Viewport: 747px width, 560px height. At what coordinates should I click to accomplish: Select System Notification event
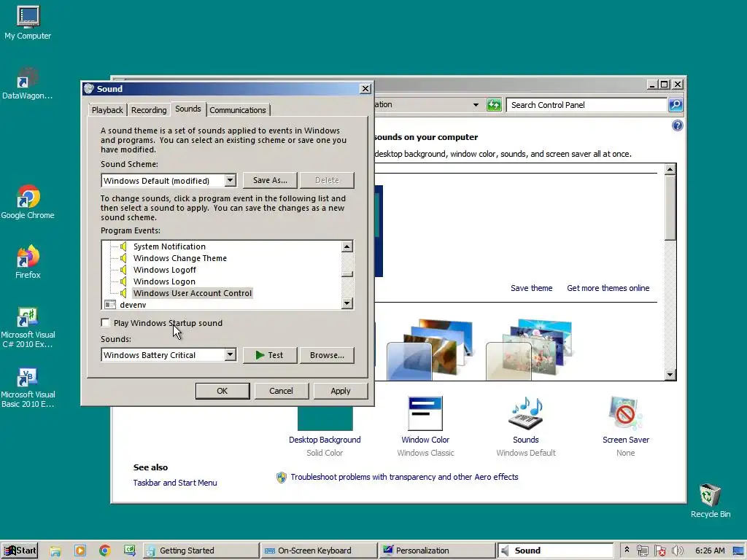tap(169, 246)
